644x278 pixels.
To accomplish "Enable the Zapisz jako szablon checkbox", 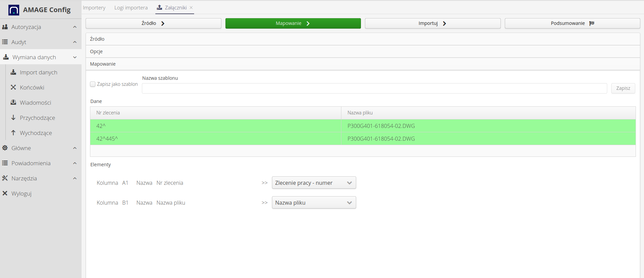I will tap(93, 84).
